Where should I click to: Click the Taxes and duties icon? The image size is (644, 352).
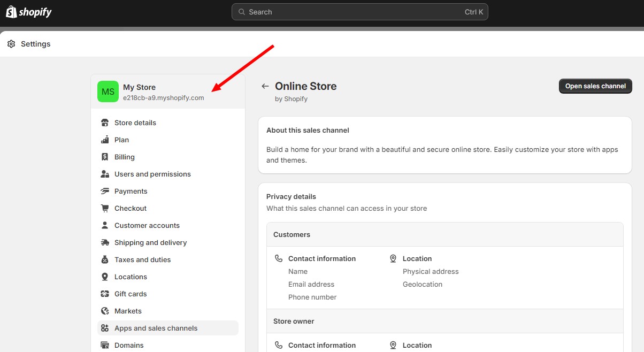pos(105,259)
